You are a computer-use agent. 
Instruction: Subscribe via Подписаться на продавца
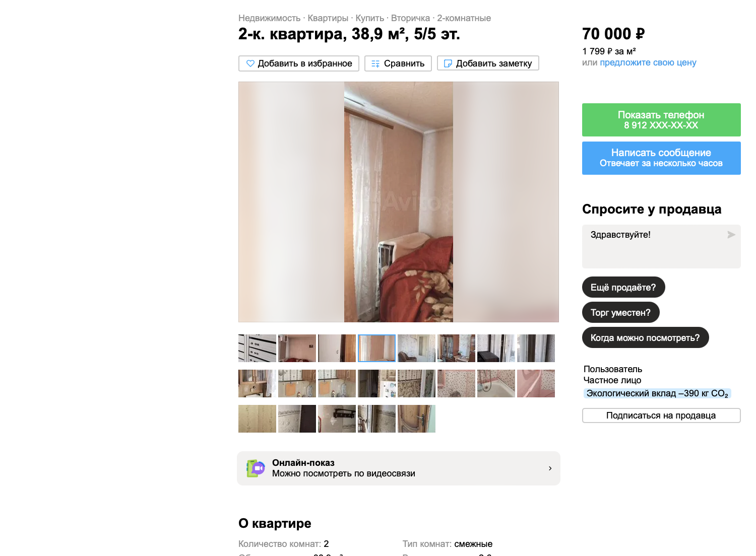661,415
